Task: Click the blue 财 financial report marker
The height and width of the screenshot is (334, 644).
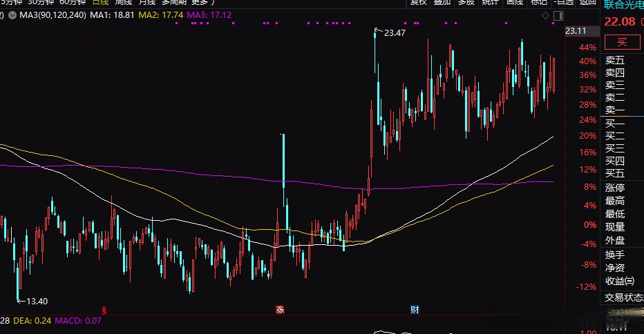Action: [415, 310]
